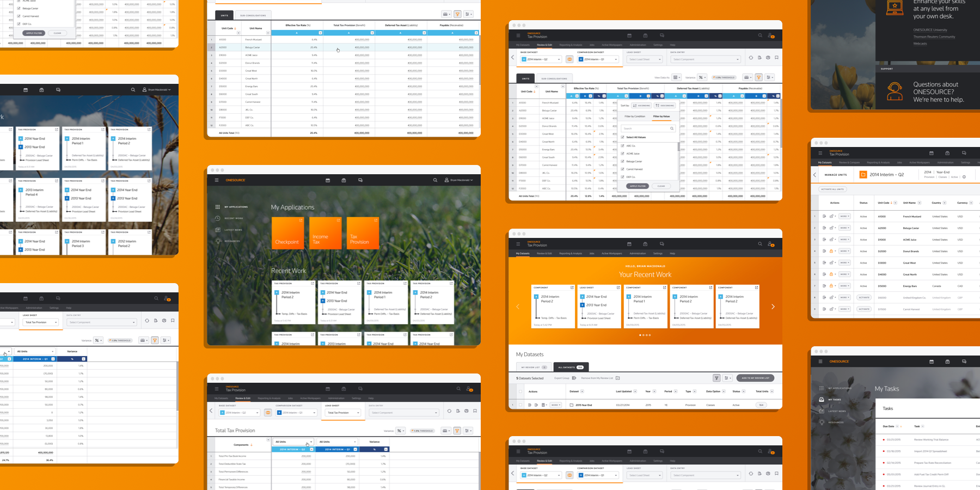Click orange compare icon between datasets in filter-popup window
980x490 pixels.
pos(569,59)
